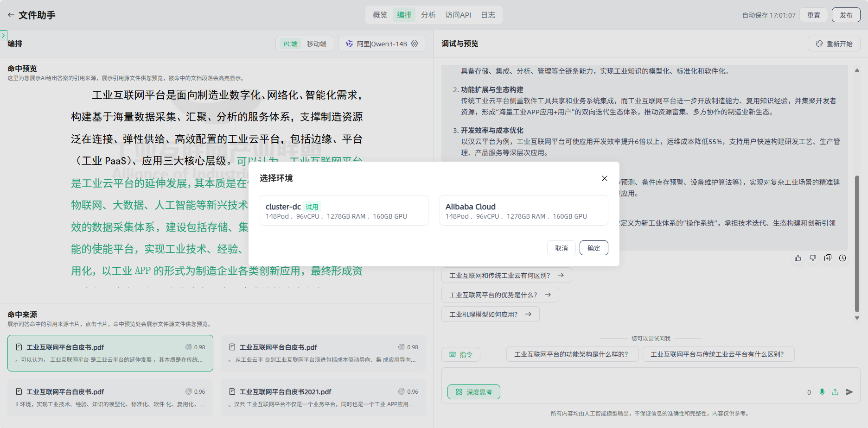Toggle the 深度思考 deep thinking mode

click(x=473, y=392)
